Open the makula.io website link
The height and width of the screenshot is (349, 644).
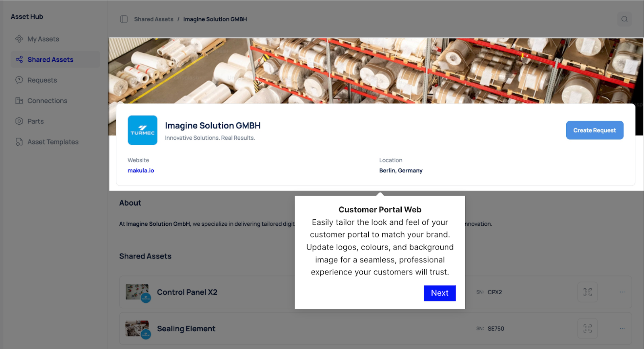141,171
